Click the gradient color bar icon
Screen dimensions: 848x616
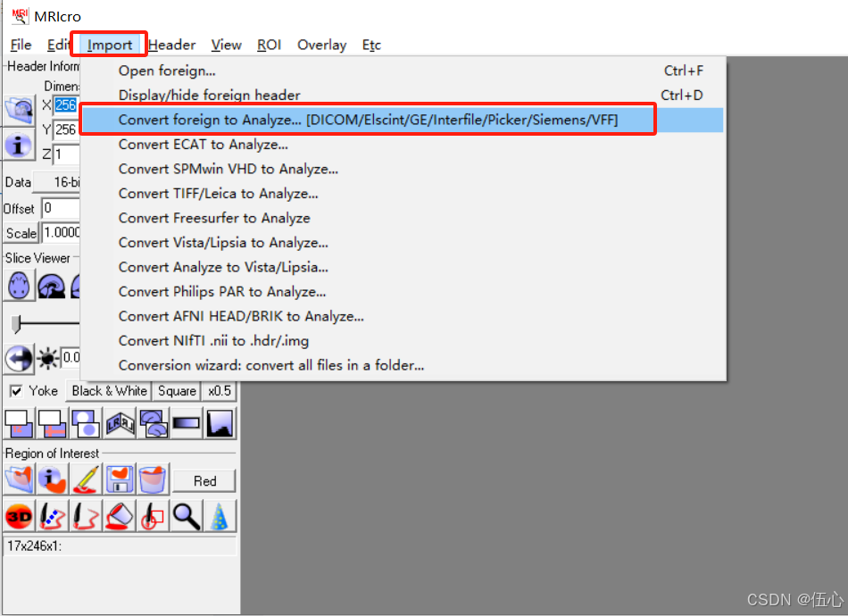pyautogui.click(x=187, y=423)
